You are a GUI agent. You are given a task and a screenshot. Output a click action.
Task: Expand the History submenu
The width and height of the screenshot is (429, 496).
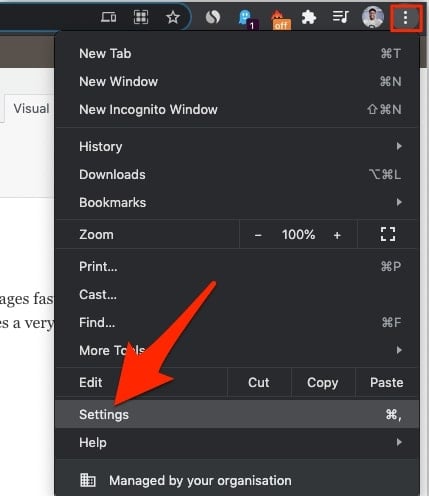point(237,147)
